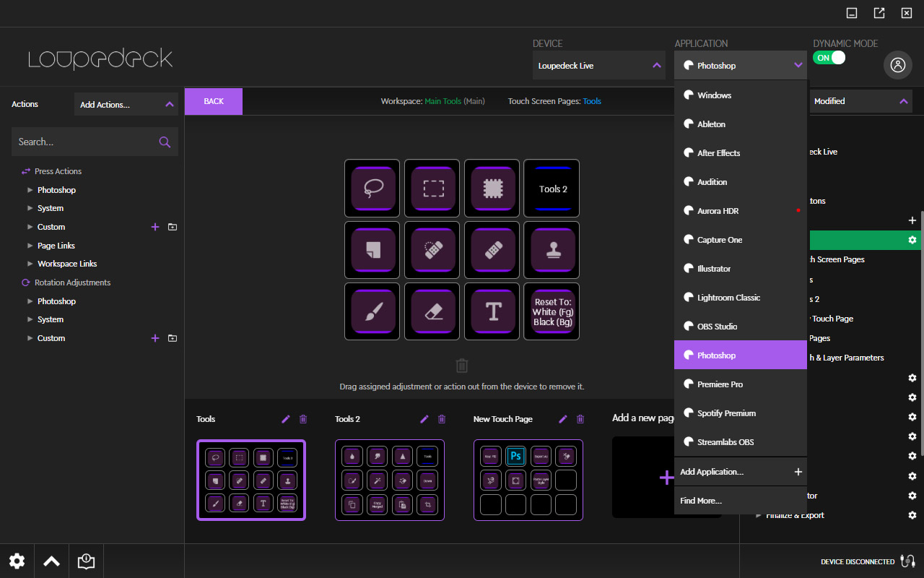Image resolution: width=924 pixels, height=578 pixels.
Task: Select the Brush tool button
Action: 372,311
